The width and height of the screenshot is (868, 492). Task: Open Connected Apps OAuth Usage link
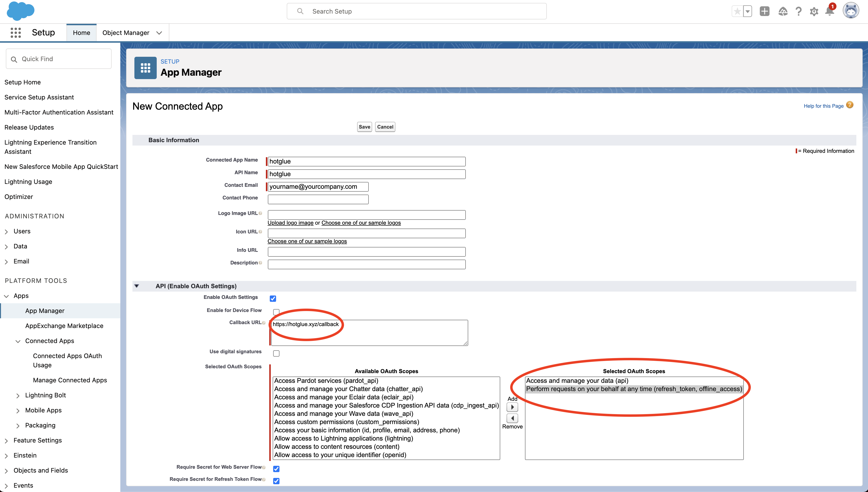[x=67, y=360]
